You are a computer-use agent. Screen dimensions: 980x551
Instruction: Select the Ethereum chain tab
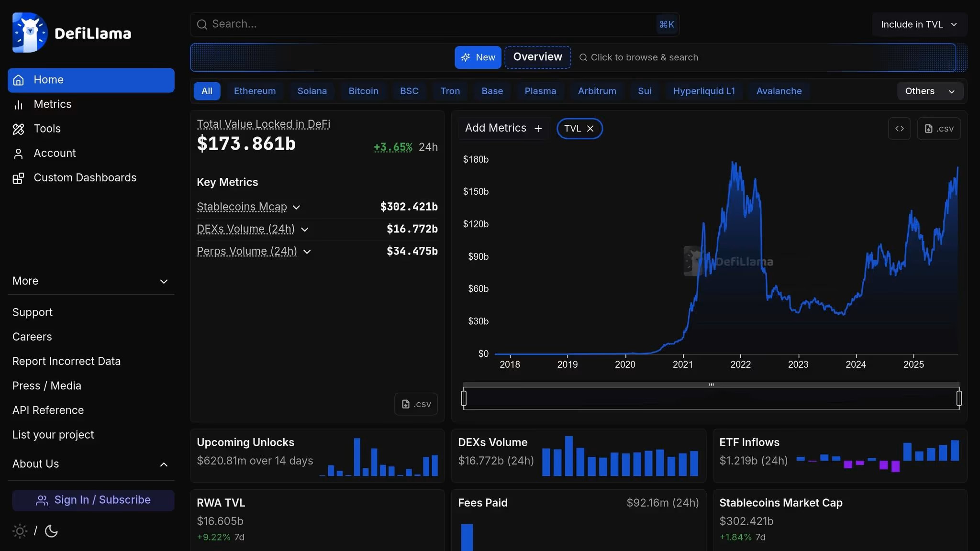tap(255, 91)
